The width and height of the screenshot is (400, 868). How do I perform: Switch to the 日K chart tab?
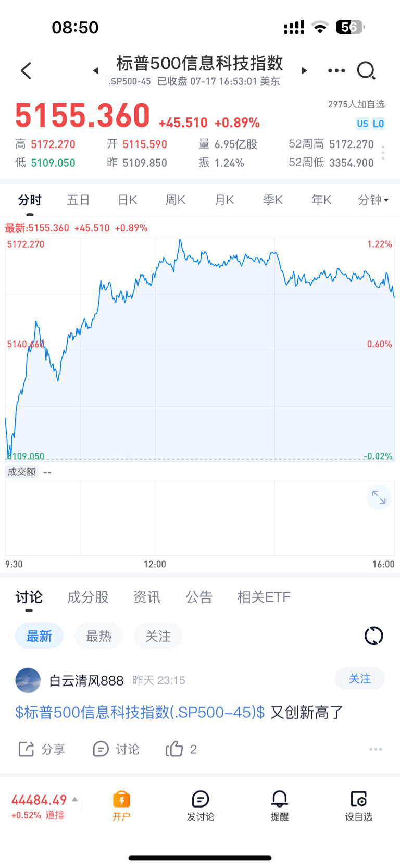[x=127, y=200]
